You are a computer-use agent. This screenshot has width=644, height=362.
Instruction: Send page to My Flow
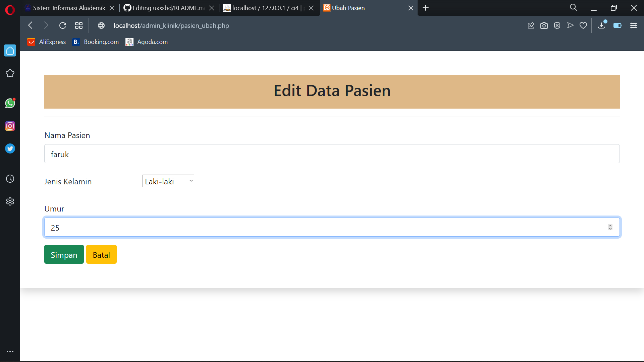570,25
